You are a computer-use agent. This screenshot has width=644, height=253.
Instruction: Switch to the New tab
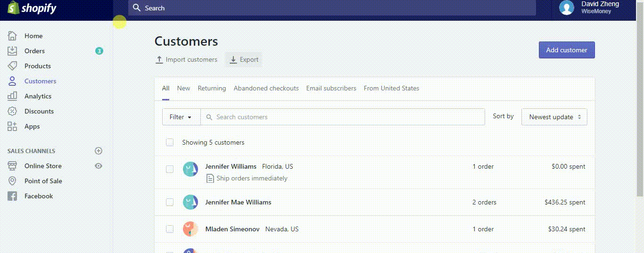183,89
